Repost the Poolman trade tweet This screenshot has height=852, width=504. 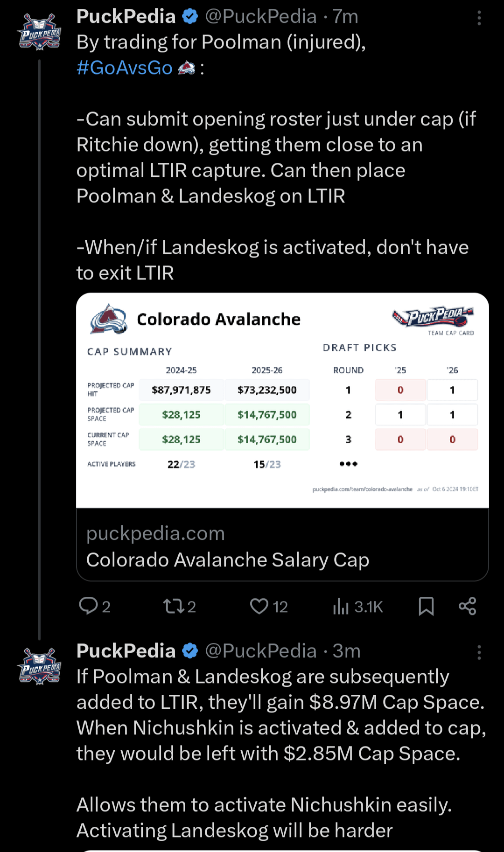[x=174, y=606]
